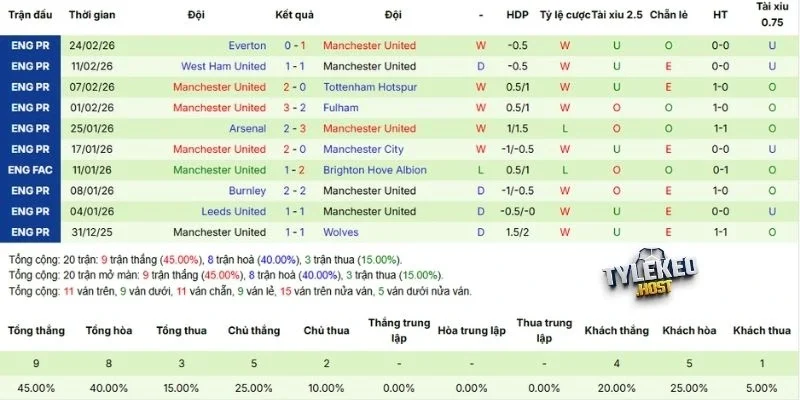Screen dimensions: 800x400
Task: Select the Thời gian column header
Action: click(x=93, y=16)
